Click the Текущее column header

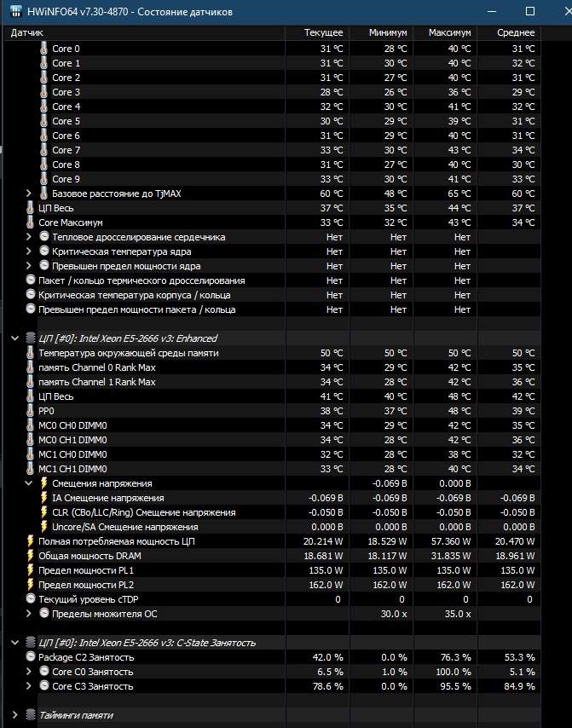tap(317, 32)
